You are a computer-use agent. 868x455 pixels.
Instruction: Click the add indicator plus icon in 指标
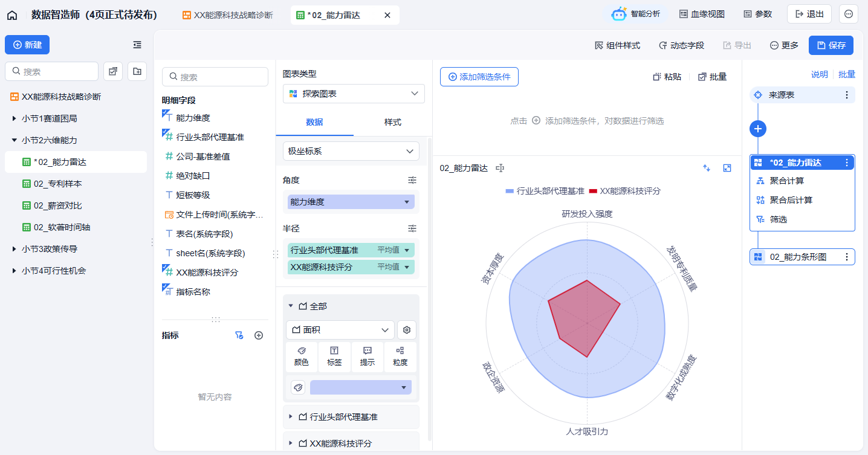click(259, 335)
